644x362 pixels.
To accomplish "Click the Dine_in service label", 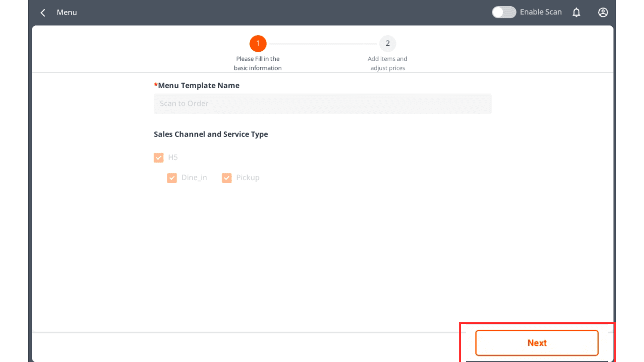I will 194,178.
